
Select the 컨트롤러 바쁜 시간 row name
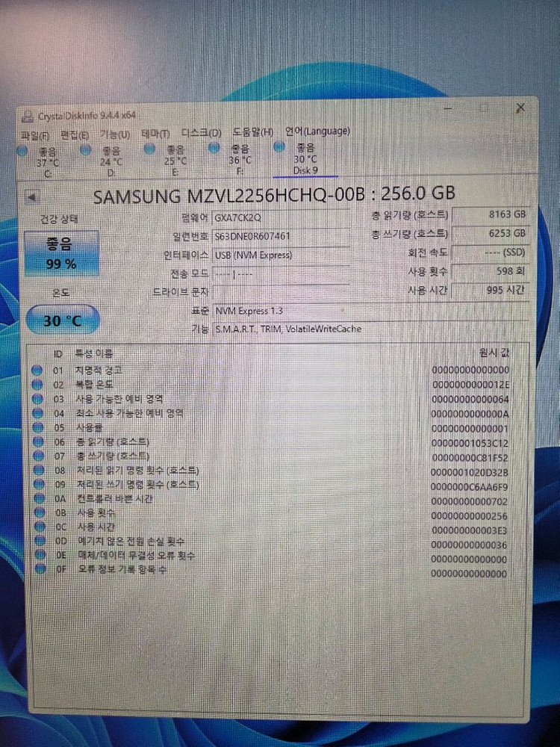[115, 499]
